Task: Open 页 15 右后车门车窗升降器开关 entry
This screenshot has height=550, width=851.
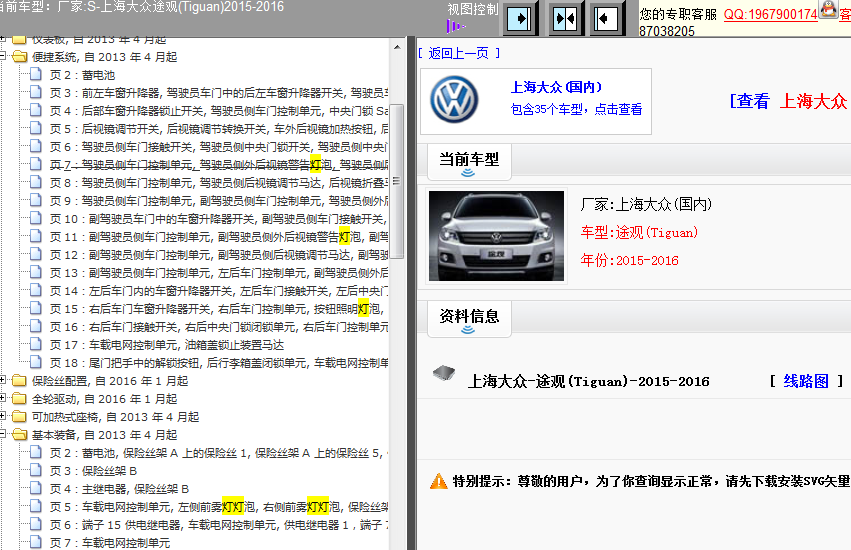Action: [217, 309]
